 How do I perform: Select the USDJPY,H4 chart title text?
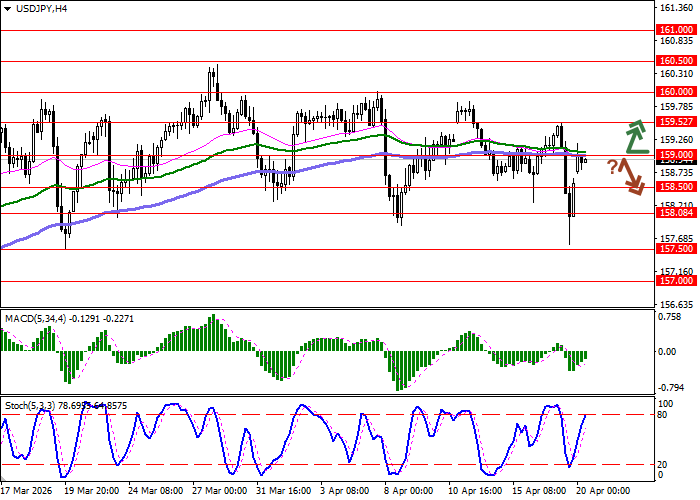[42, 8]
